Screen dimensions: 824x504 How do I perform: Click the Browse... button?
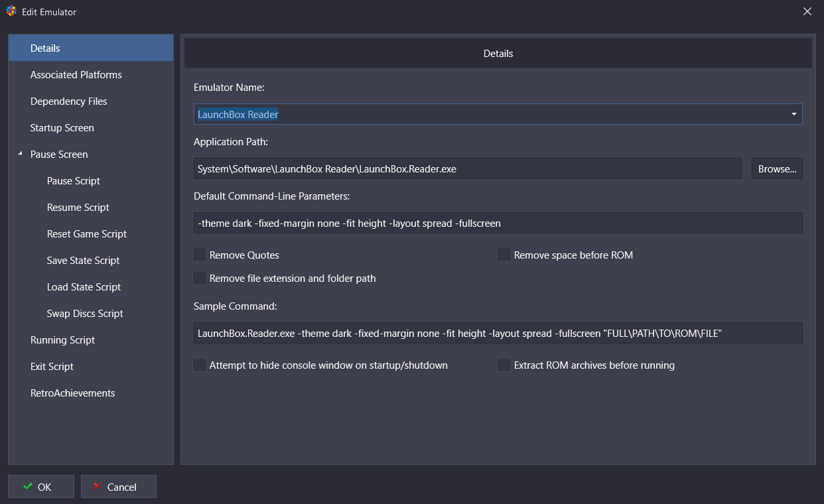[777, 168]
